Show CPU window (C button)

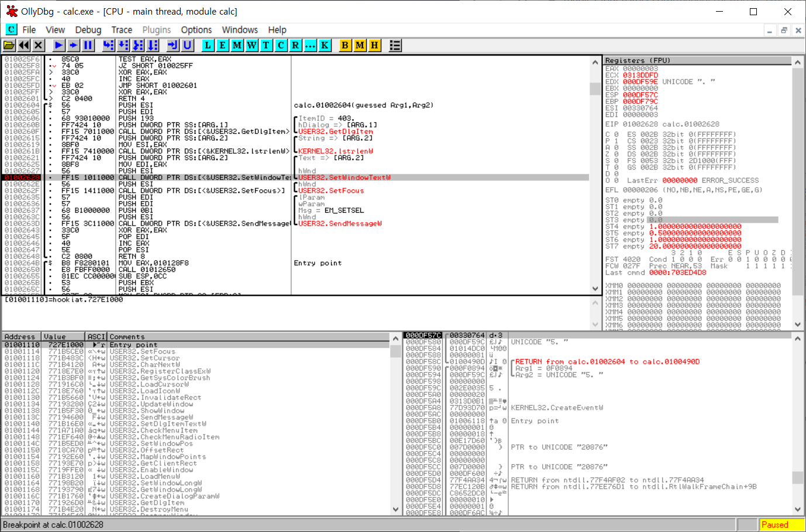pos(281,45)
